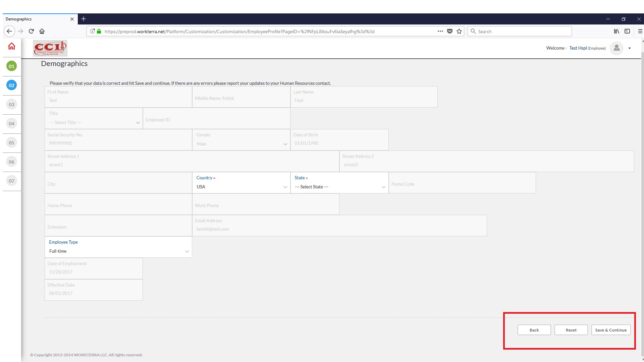Open a new browser tab
Image resolution: width=644 pixels, height=362 pixels.
tap(84, 19)
